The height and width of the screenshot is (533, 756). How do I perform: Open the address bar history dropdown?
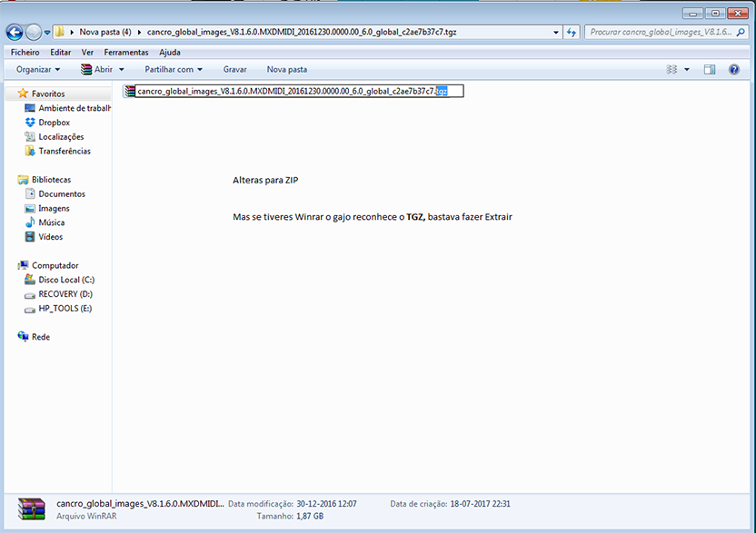pyautogui.click(x=556, y=32)
